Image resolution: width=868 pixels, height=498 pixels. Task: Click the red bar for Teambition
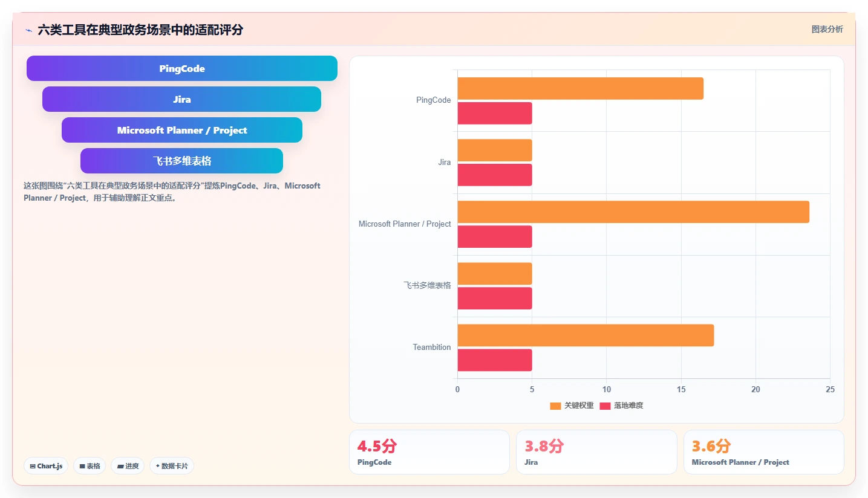[495, 360]
